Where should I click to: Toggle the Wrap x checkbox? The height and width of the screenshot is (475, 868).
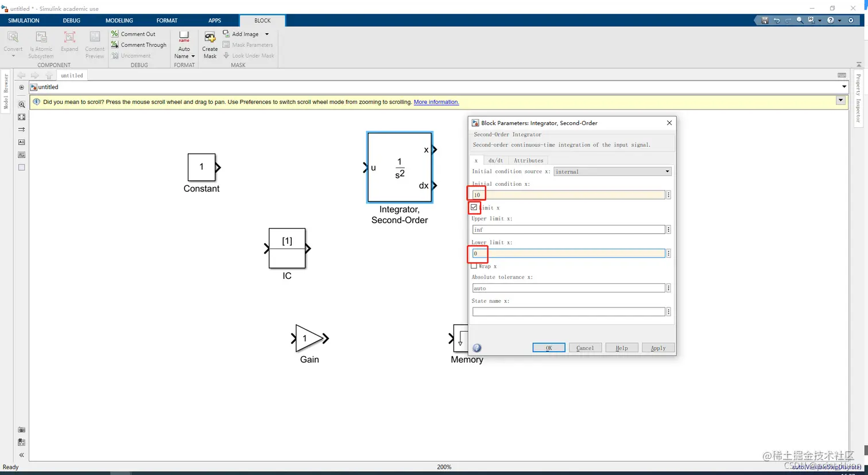point(474,266)
